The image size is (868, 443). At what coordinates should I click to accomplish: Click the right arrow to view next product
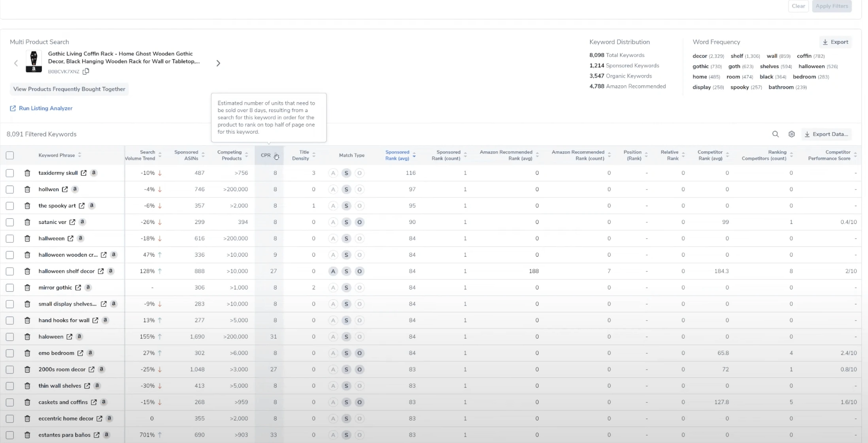coord(218,63)
